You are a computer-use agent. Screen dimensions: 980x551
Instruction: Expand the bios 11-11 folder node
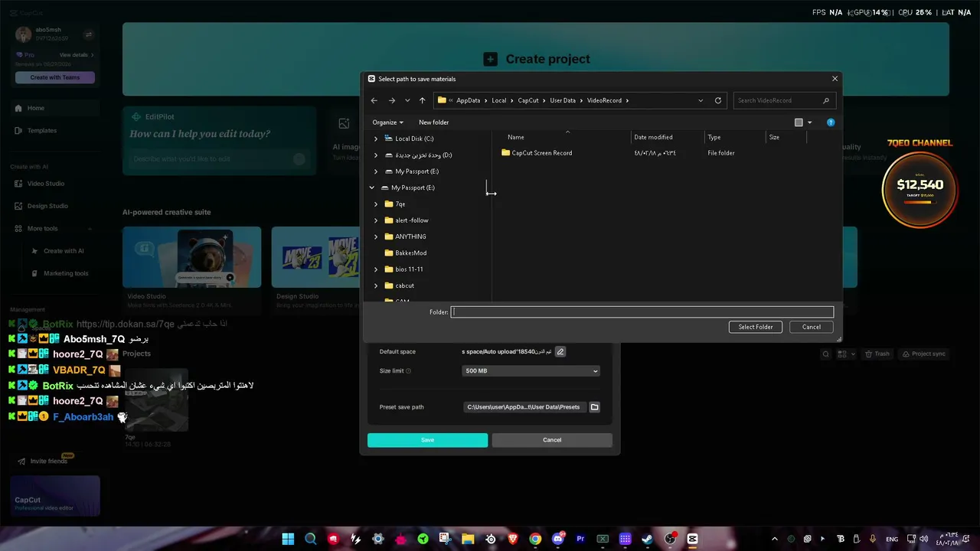coord(376,269)
